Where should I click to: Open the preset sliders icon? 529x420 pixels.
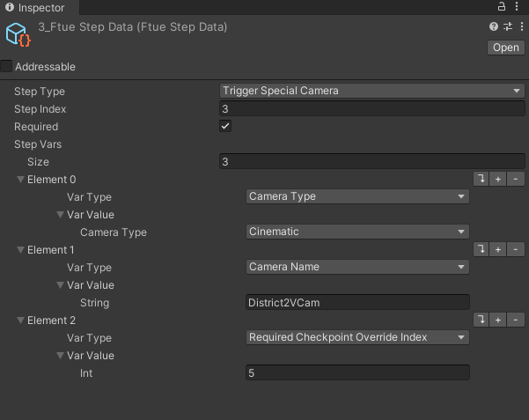click(508, 26)
